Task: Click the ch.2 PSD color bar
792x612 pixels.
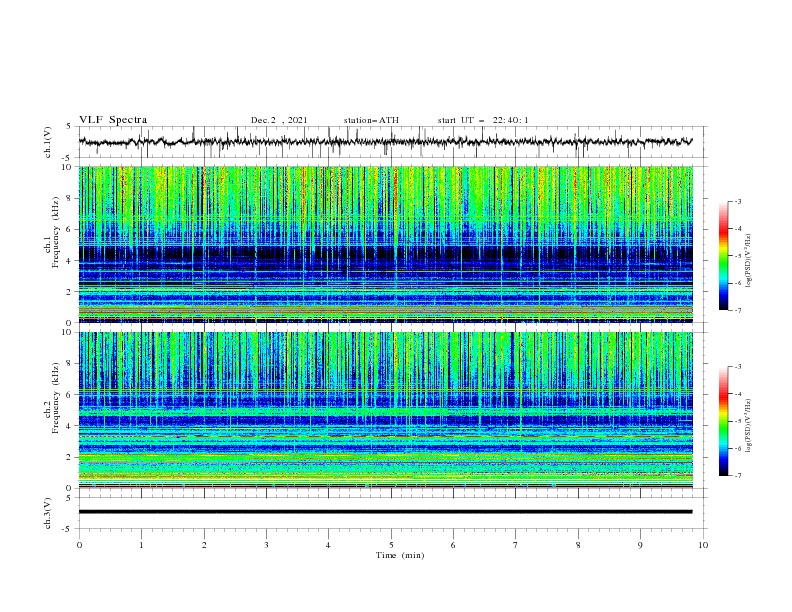Action: coord(724,421)
